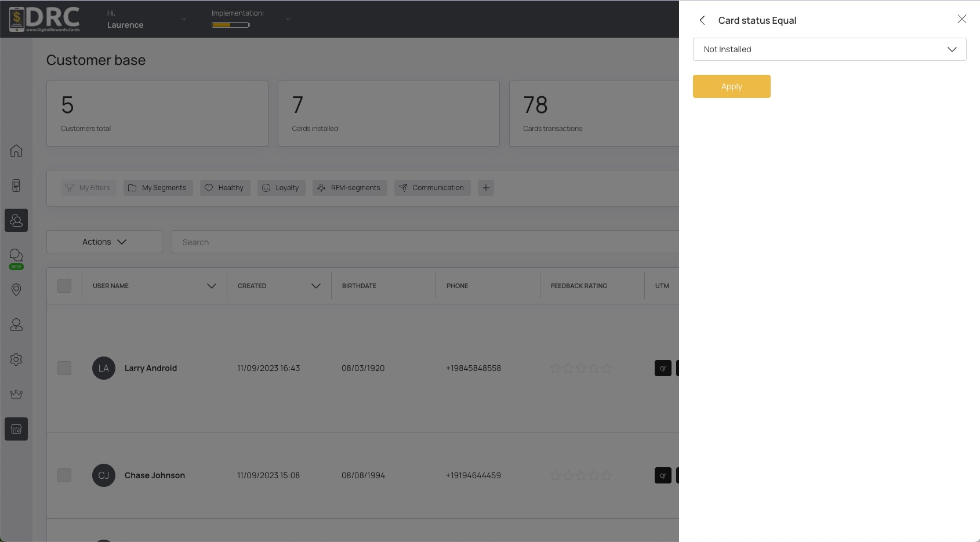Open the My Filters tab
Screen dimensions: 980x542
point(89,188)
